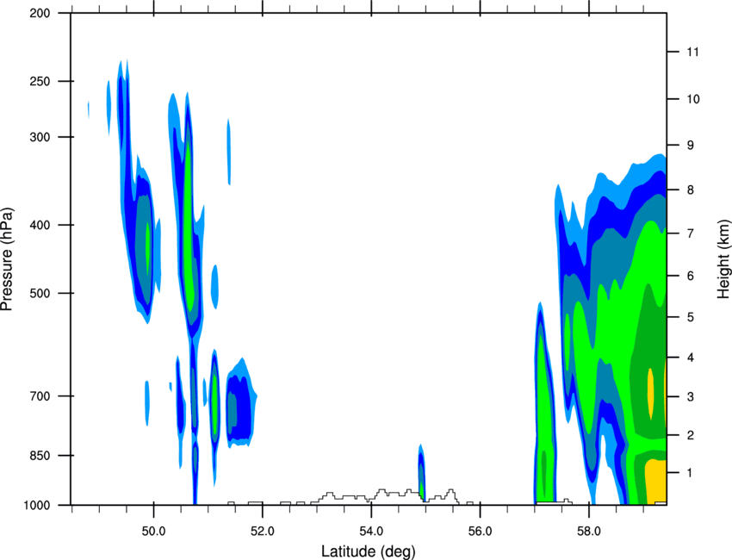The width and height of the screenshot is (732, 560).
Task: Click the 52.0 latitude tick label
Action: coord(263,532)
